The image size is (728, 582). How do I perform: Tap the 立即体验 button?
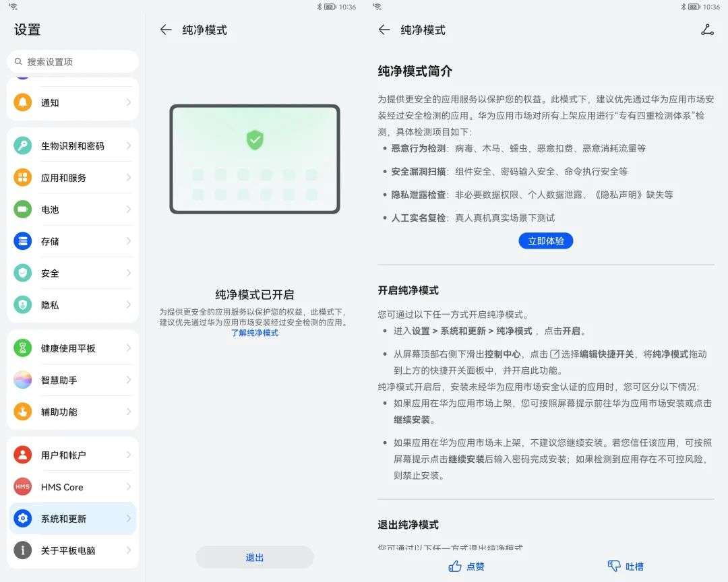pyautogui.click(x=545, y=241)
